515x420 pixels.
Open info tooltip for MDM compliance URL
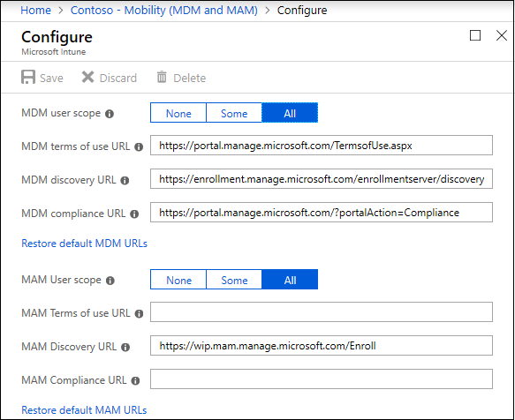(x=134, y=214)
